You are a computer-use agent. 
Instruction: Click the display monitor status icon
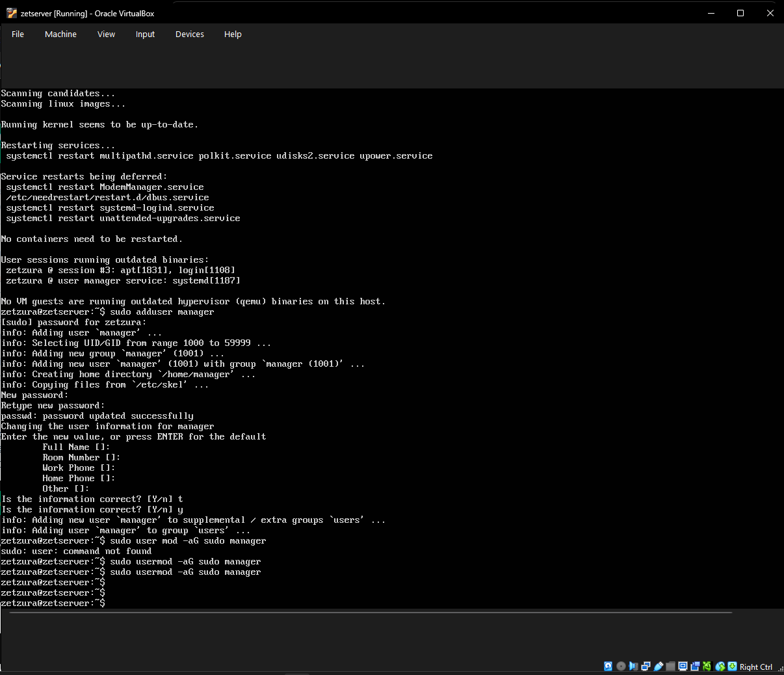pyautogui.click(x=683, y=667)
